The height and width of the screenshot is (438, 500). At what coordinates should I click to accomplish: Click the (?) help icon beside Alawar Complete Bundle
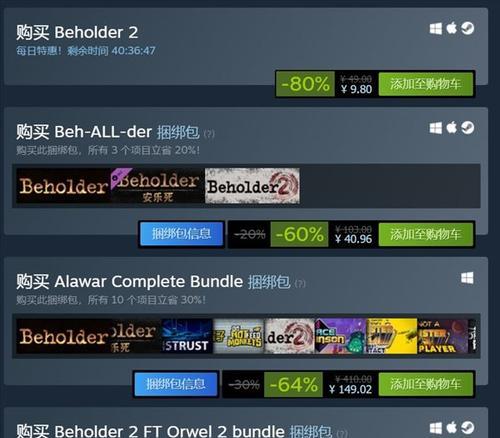pyautogui.click(x=300, y=284)
